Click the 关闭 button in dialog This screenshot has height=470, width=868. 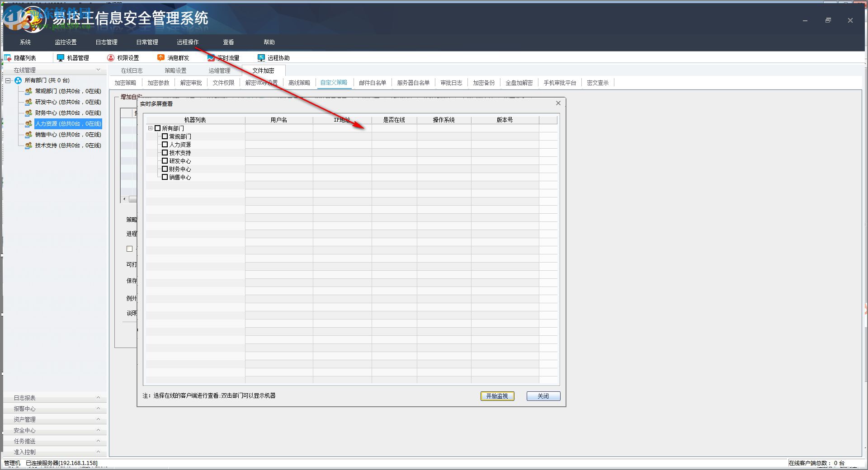pos(543,396)
